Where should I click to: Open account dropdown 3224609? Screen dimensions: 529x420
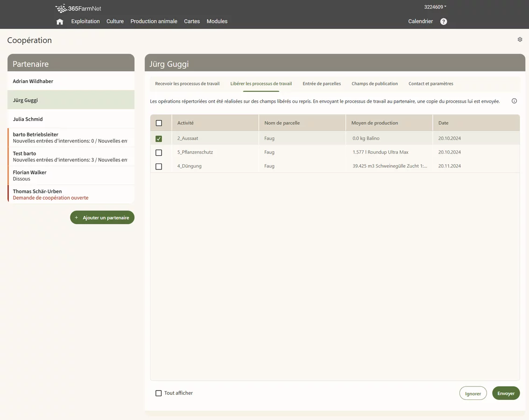tap(435, 7)
